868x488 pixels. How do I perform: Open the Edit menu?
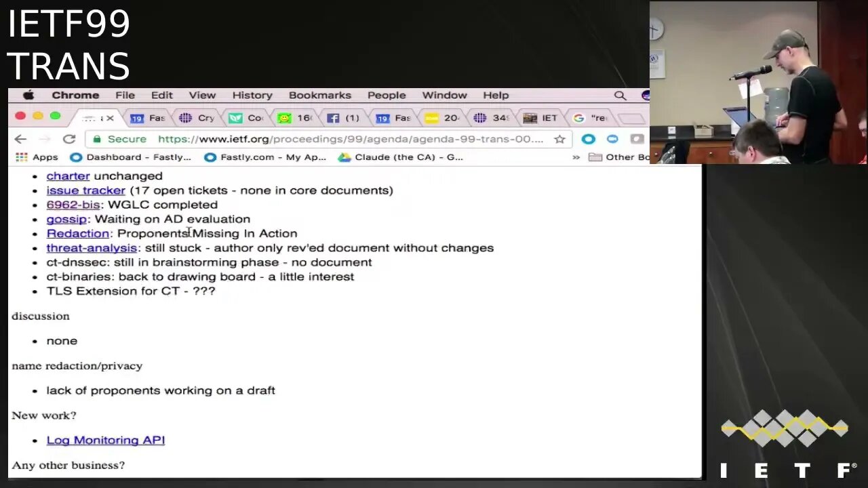point(161,96)
